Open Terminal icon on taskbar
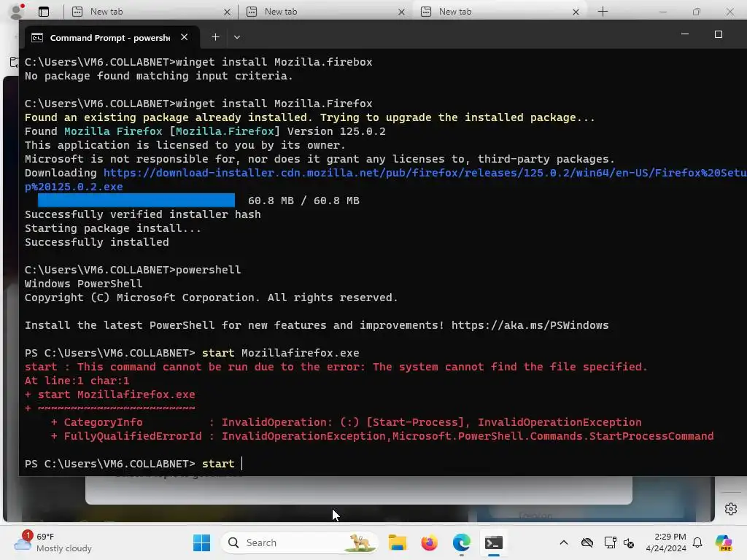The width and height of the screenshot is (747, 560). (x=494, y=542)
